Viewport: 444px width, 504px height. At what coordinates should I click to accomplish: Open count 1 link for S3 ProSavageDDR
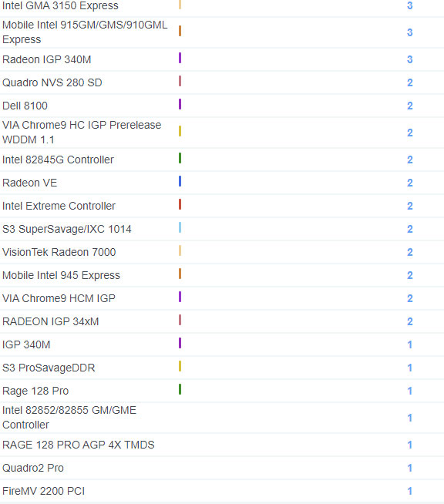point(409,368)
